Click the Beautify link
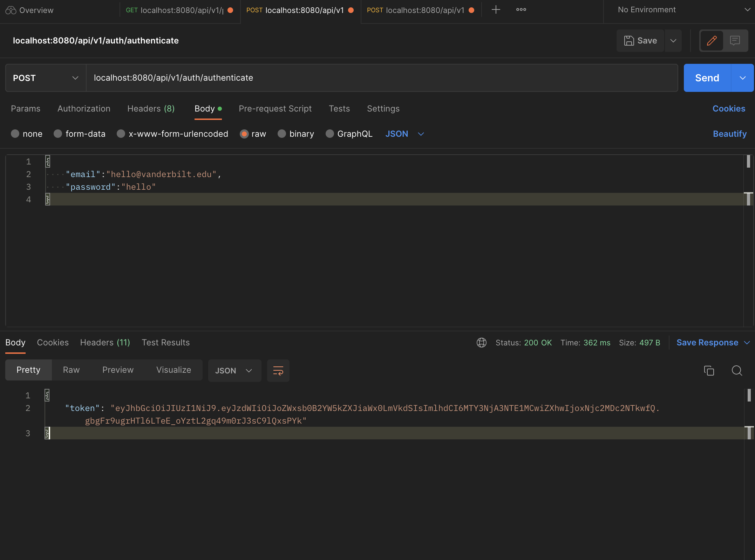Viewport: 755px width, 560px height. click(730, 134)
